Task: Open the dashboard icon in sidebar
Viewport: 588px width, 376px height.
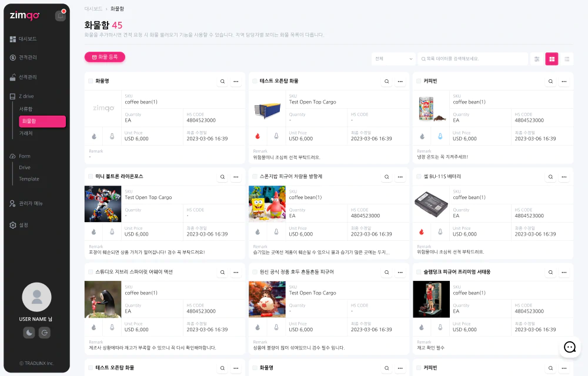Action: tap(13, 39)
